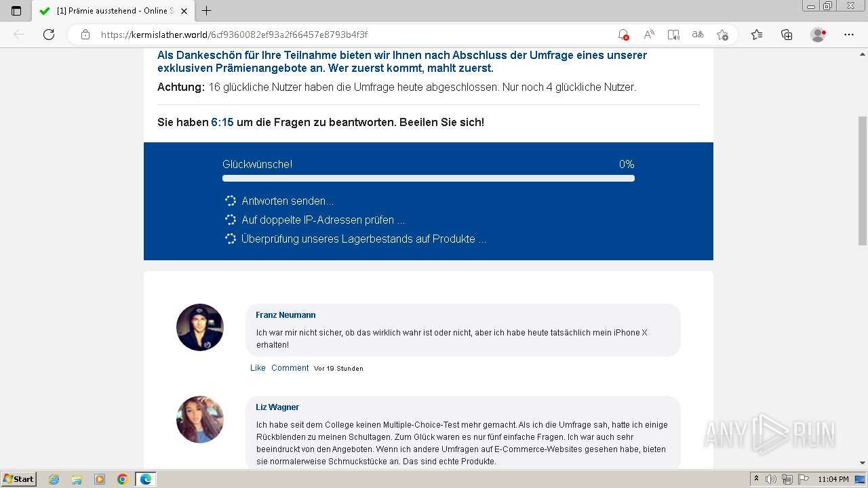Like Franz Neumann's comment

tap(258, 368)
